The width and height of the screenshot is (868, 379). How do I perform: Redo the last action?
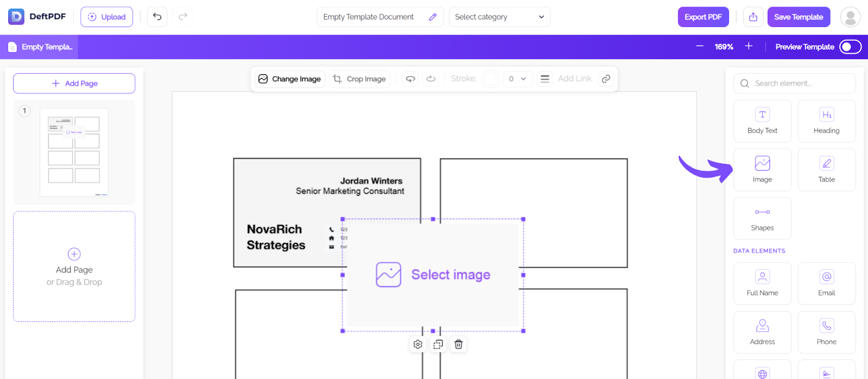click(x=183, y=17)
